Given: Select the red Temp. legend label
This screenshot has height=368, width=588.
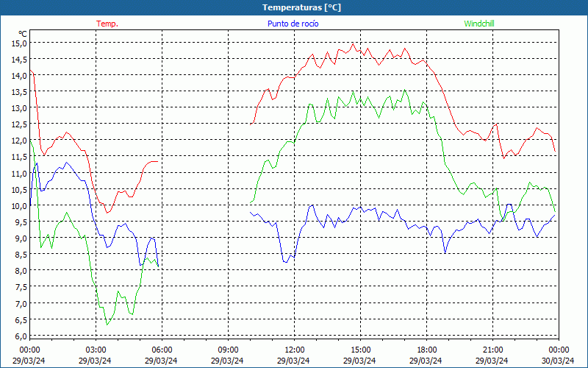Looking at the screenshot, I should [x=107, y=24].
